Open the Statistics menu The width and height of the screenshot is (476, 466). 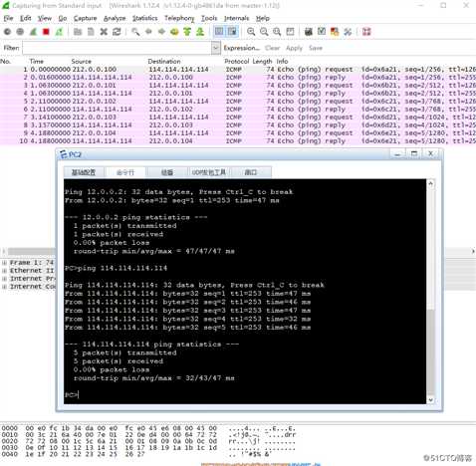pos(144,18)
